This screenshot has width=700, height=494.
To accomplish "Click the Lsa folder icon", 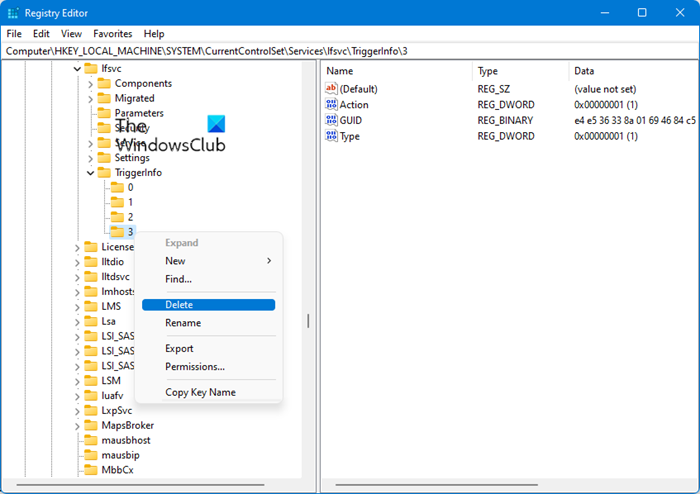I will click(x=91, y=321).
